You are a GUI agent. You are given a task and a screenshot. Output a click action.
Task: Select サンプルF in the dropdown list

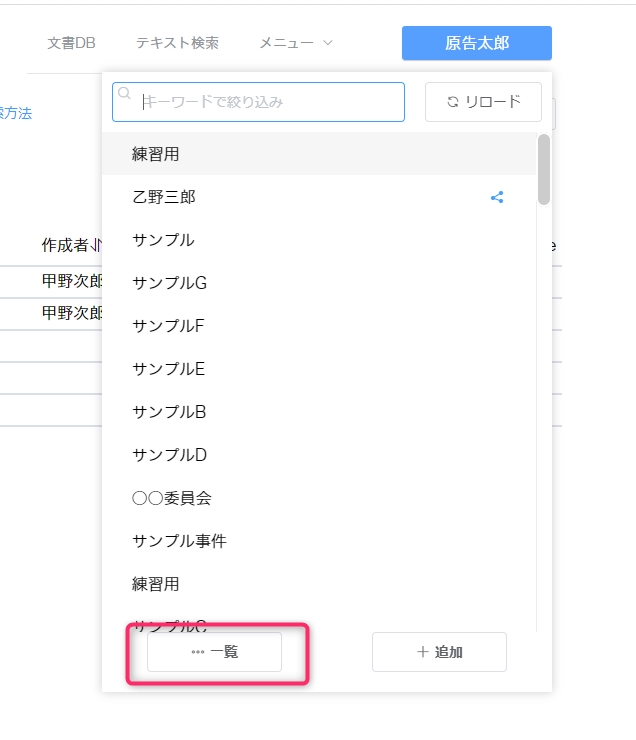coord(168,326)
